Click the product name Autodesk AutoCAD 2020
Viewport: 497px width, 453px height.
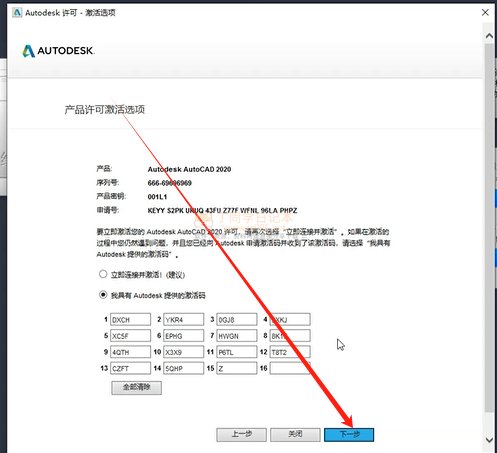pos(189,169)
